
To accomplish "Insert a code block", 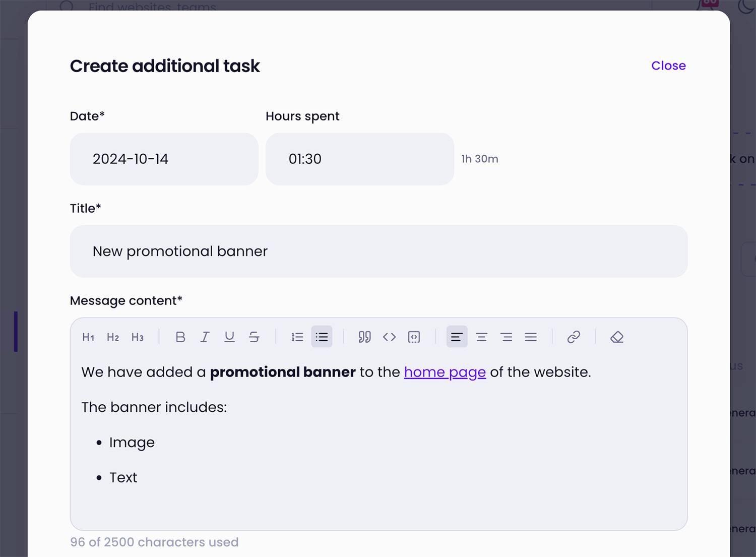I will click(414, 337).
